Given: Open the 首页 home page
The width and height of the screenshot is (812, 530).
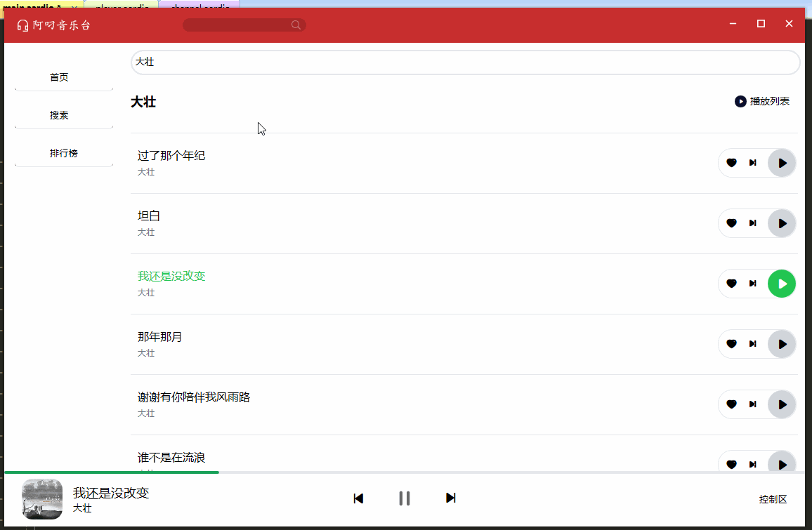Looking at the screenshot, I should coord(60,77).
